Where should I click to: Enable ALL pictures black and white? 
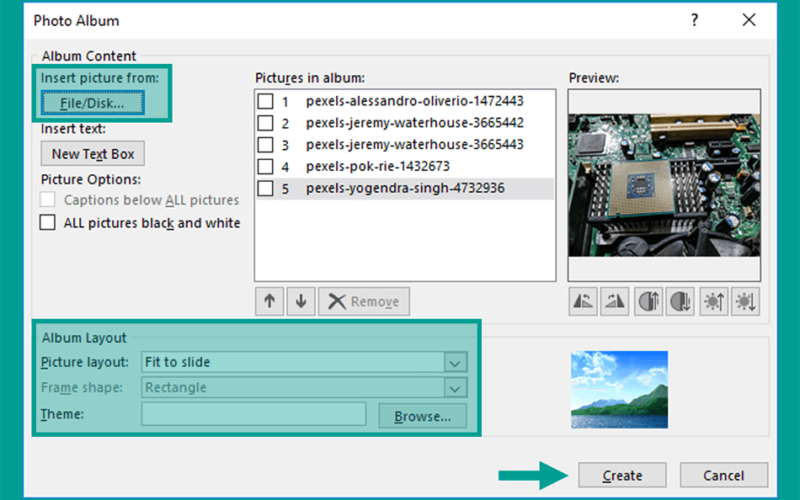47,222
